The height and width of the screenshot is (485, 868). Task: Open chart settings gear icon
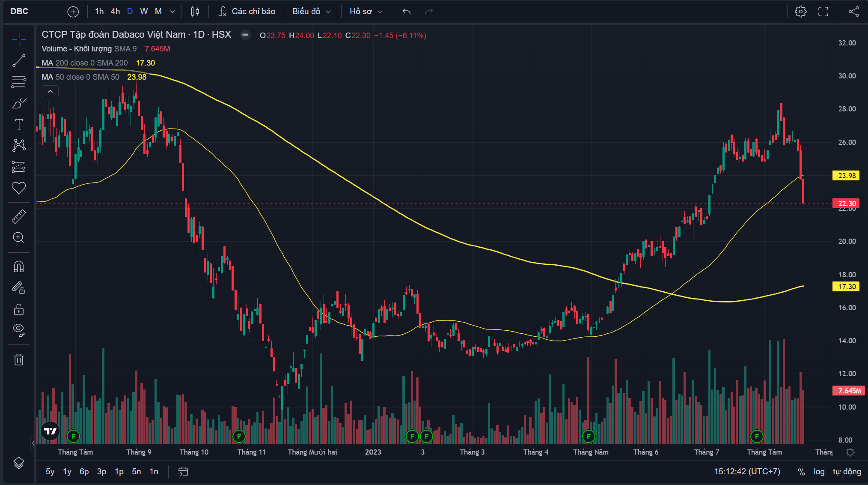coord(800,12)
